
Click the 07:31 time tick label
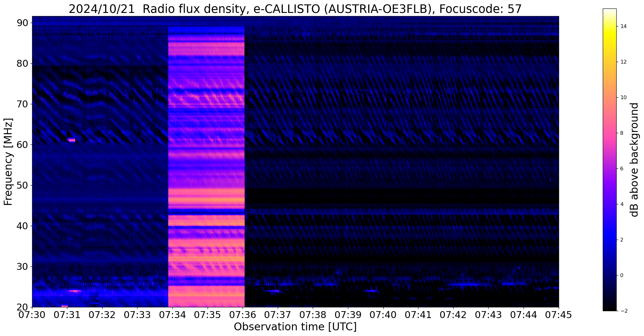tap(67, 314)
